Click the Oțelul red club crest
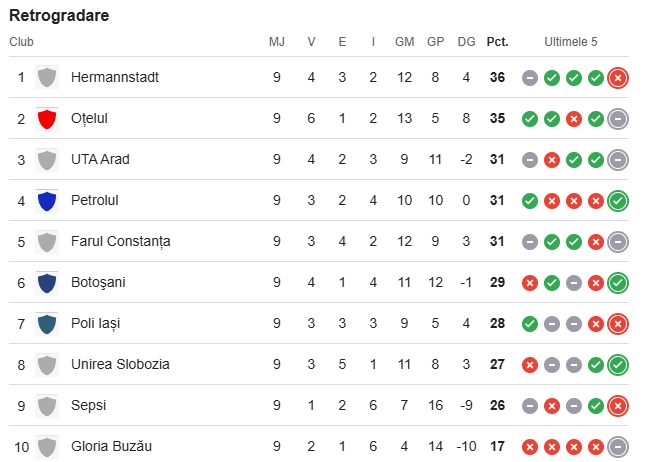This screenshot has height=462, width=648. [46, 119]
